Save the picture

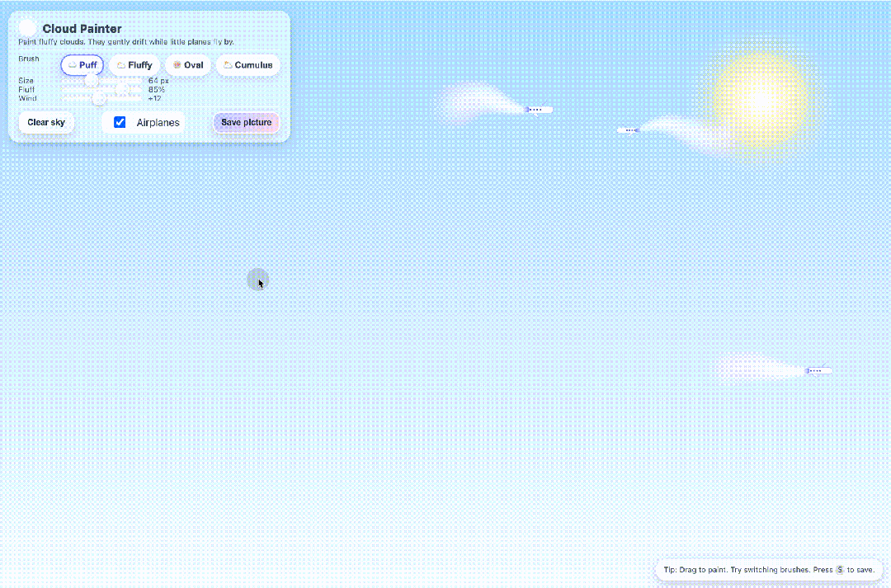[x=246, y=122]
